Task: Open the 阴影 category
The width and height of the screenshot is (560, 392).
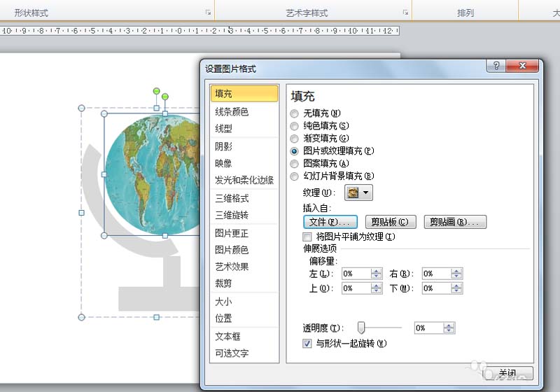Action: pyautogui.click(x=244, y=146)
